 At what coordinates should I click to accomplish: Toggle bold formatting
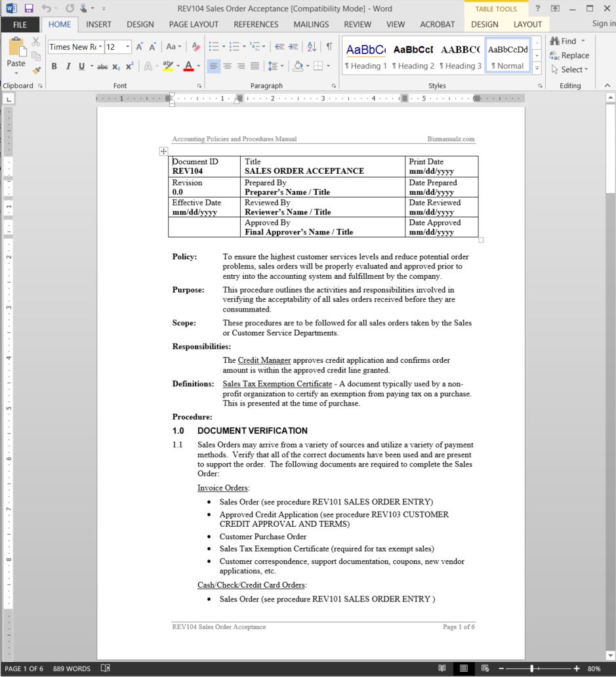point(54,66)
